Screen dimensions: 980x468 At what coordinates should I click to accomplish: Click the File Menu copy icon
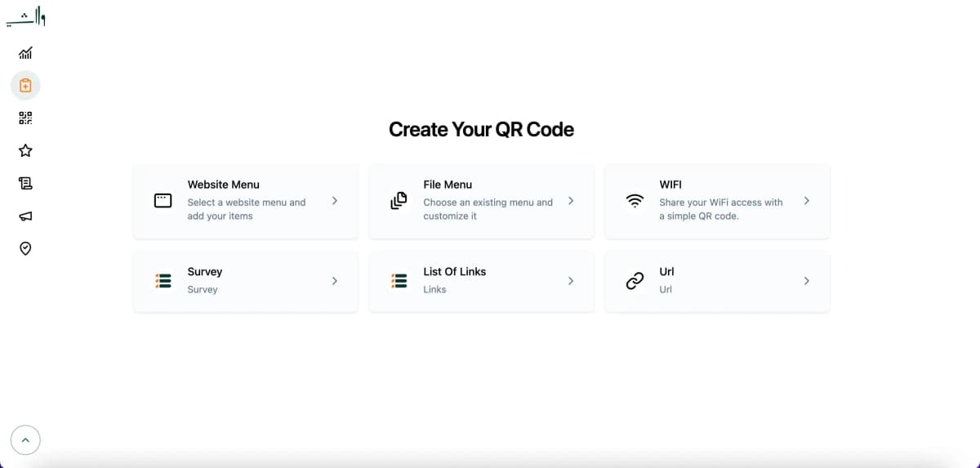click(x=399, y=201)
